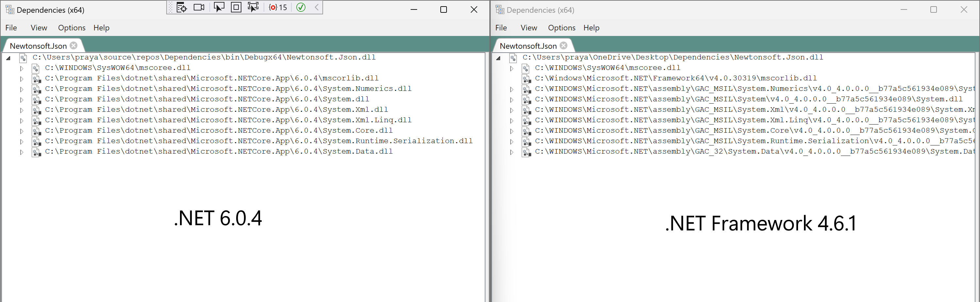Click module icon of Framework64 mscorlib.dll

526,79
